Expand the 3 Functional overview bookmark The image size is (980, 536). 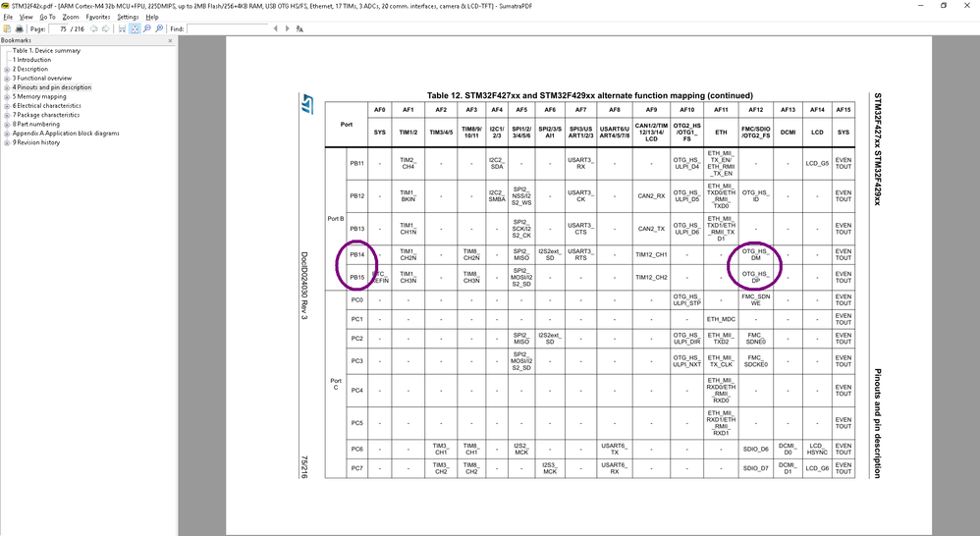pos(7,79)
